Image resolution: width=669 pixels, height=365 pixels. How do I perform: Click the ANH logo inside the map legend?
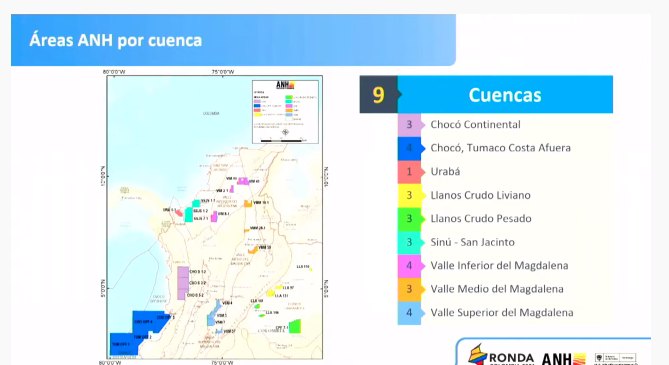(x=285, y=85)
